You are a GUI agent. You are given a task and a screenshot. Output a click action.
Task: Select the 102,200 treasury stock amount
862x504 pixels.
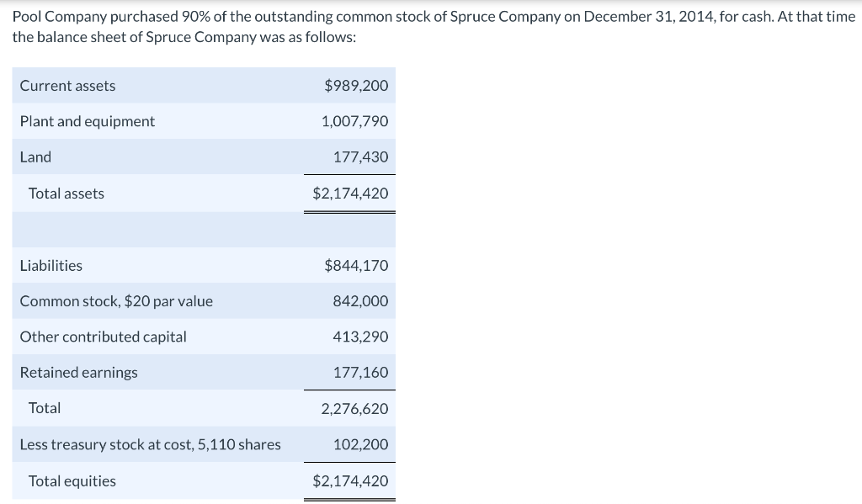tap(361, 444)
